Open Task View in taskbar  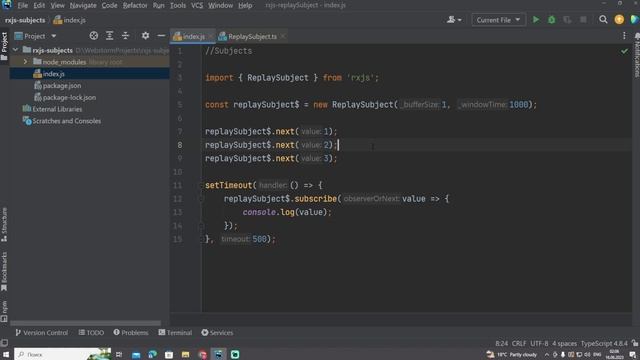tap(119, 354)
